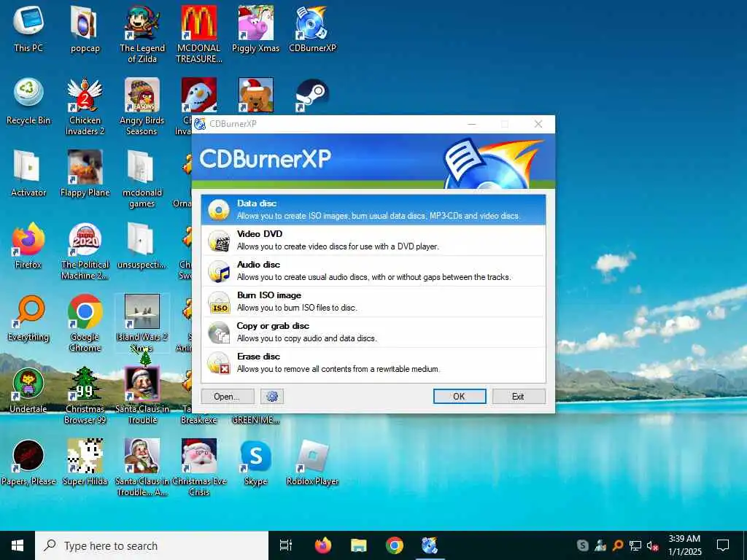Screen dimensions: 747x560
Task: Select the CDBurnerXP desktop shortcut
Action: coord(312,28)
